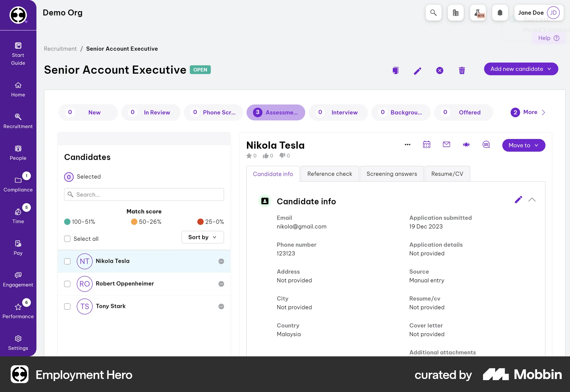Select the email icon to contact Nikola Tesla
Screen dimensions: 570x392
pyautogui.click(x=446, y=145)
